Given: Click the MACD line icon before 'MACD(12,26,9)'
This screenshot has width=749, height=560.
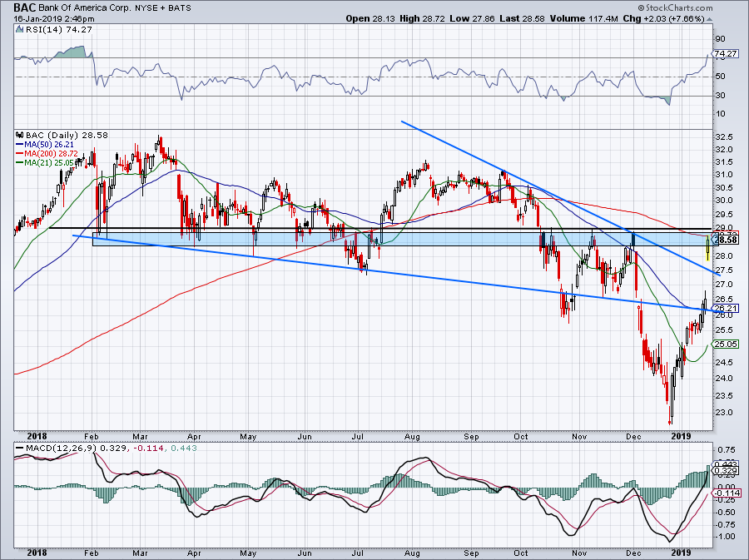Looking at the screenshot, I should point(20,448).
